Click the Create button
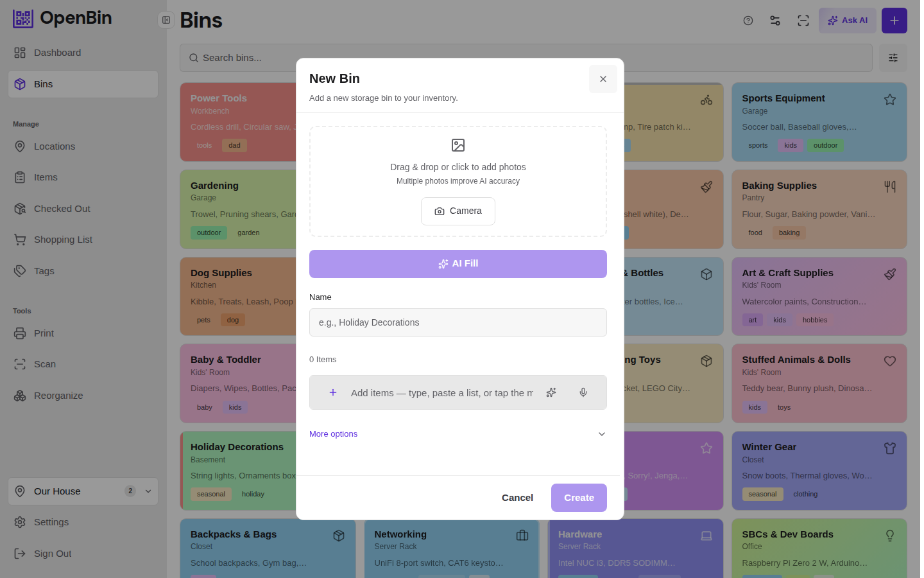924x578 pixels. click(x=579, y=498)
